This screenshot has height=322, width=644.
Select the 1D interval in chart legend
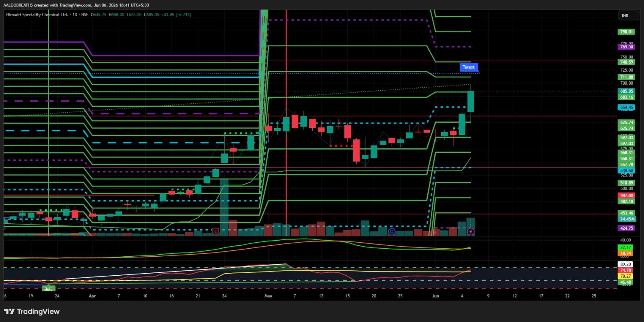click(74, 15)
